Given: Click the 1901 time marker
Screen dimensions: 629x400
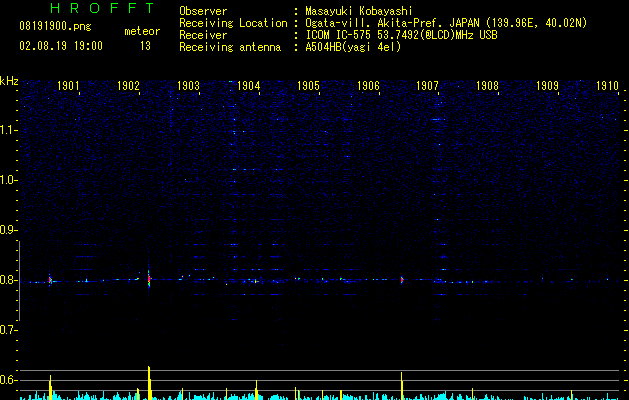Looking at the screenshot, I should [68, 85].
